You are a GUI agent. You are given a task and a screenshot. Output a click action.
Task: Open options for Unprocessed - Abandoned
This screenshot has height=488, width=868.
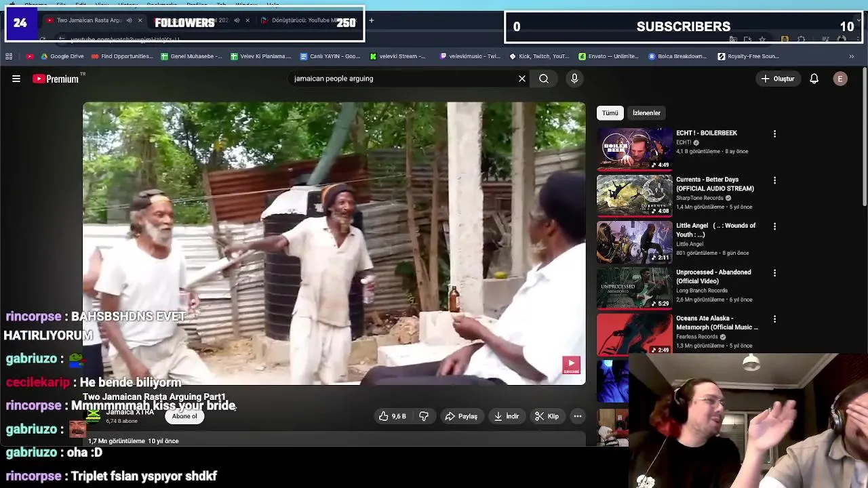tap(774, 273)
